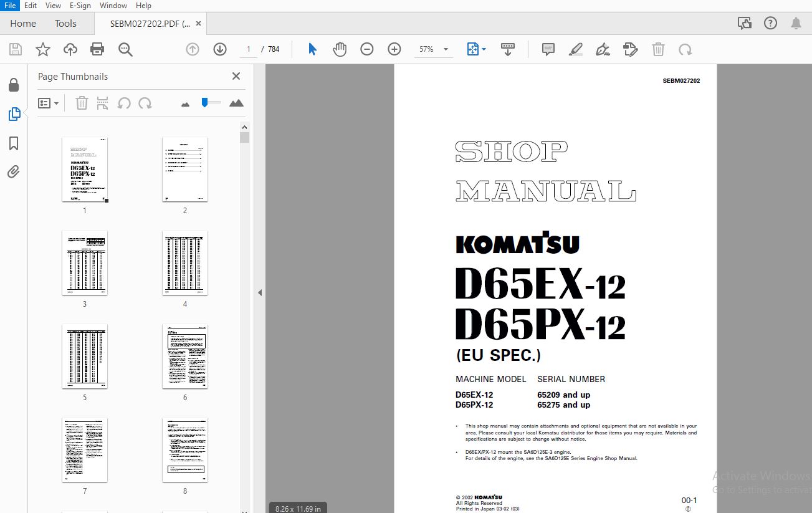812x513 pixels.
Task: Rotate pages clockwise in thumbnails
Action: click(x=145, y=103)
